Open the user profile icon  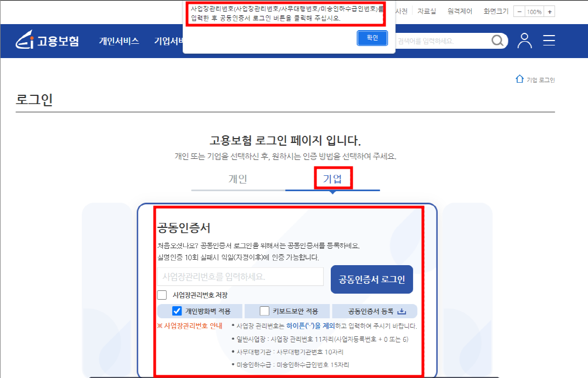point(524,40)
